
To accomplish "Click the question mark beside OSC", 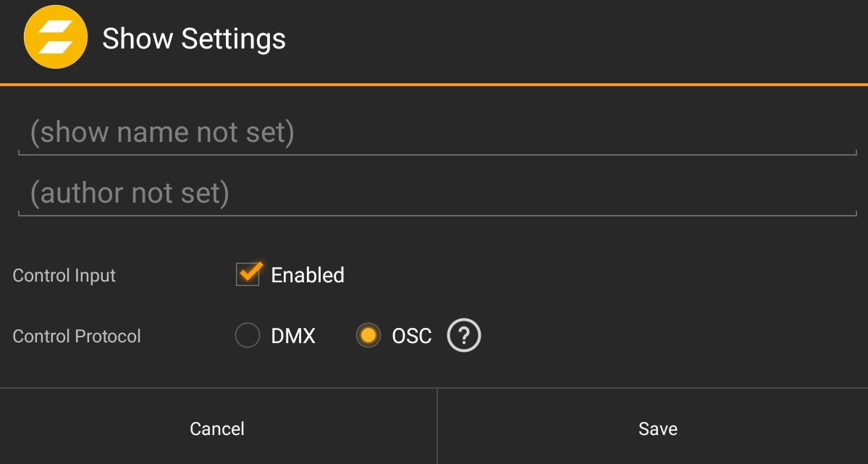I will [464, 335].
